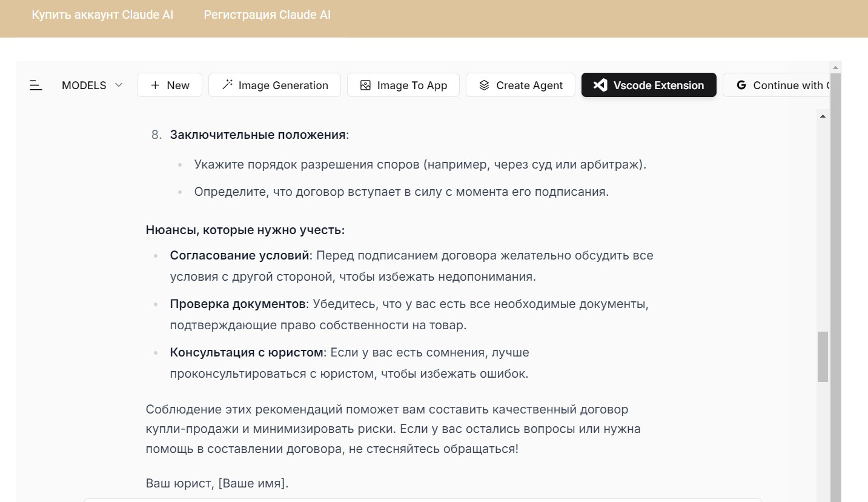Click the picture icon for Image To App

coord(365,85)
